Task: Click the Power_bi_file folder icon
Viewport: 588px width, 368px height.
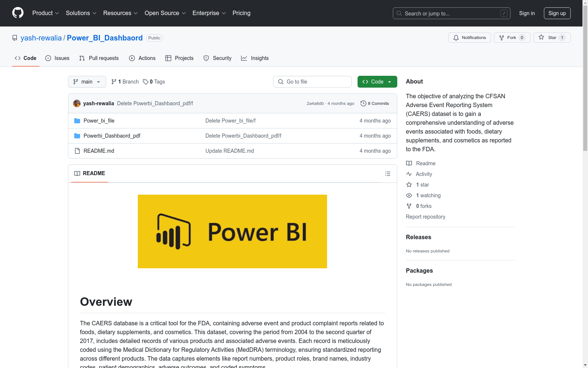Action: (x=77, y=121)
